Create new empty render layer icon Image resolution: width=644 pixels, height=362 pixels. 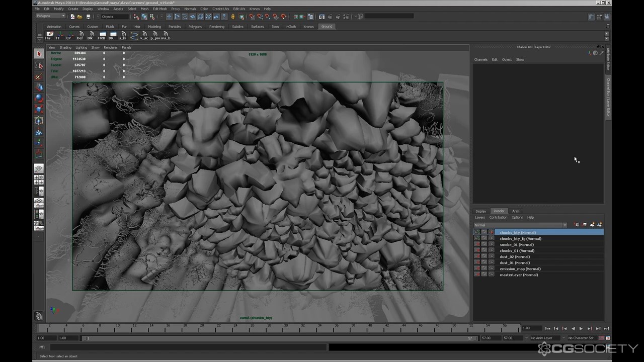click(592, 225)
